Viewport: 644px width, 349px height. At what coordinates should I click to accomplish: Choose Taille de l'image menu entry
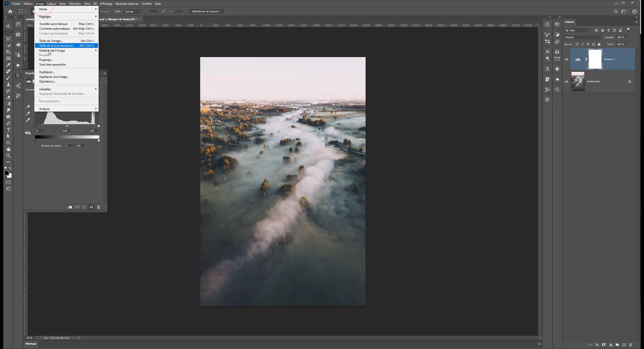(51, 41)
